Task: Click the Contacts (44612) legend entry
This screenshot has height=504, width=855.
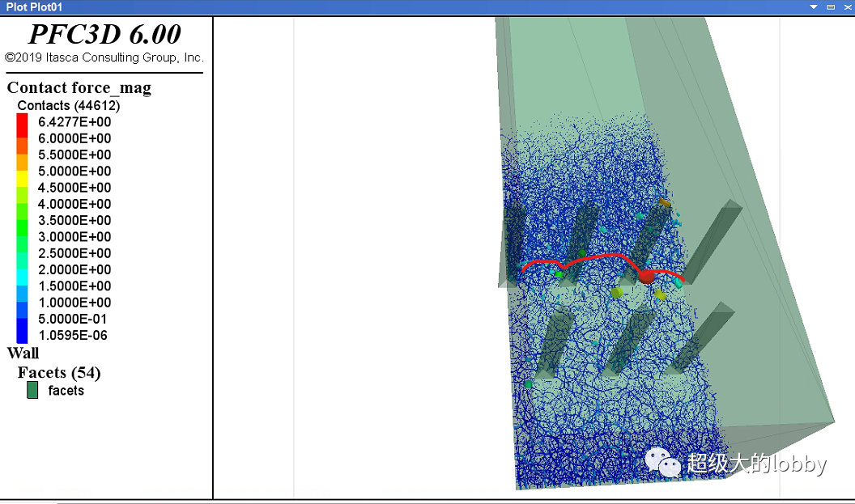Action: 69,106
